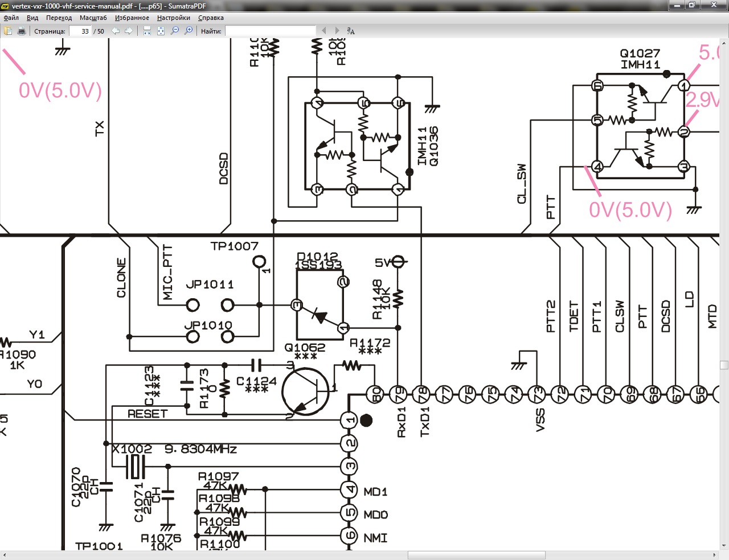Click the horizontal scrollbar thumb
Screen dimensions: 729x560
pyautogui.click(x=476, y=555)
